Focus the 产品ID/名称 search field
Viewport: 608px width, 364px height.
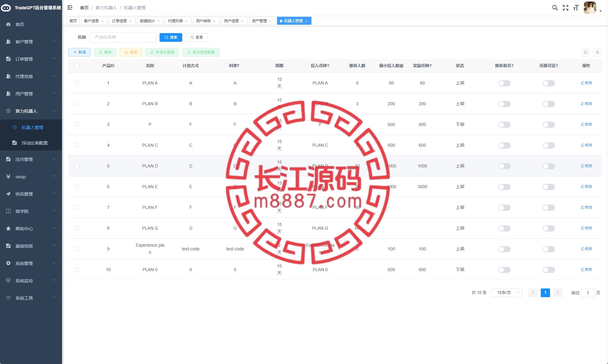[x=123, y=37]
